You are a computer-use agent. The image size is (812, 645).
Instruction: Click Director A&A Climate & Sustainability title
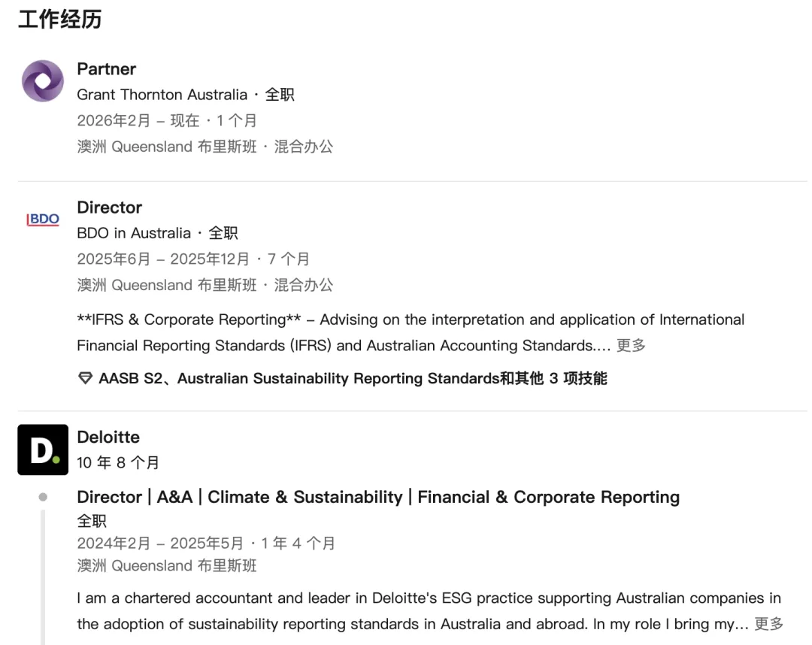[x=378, y=497]
